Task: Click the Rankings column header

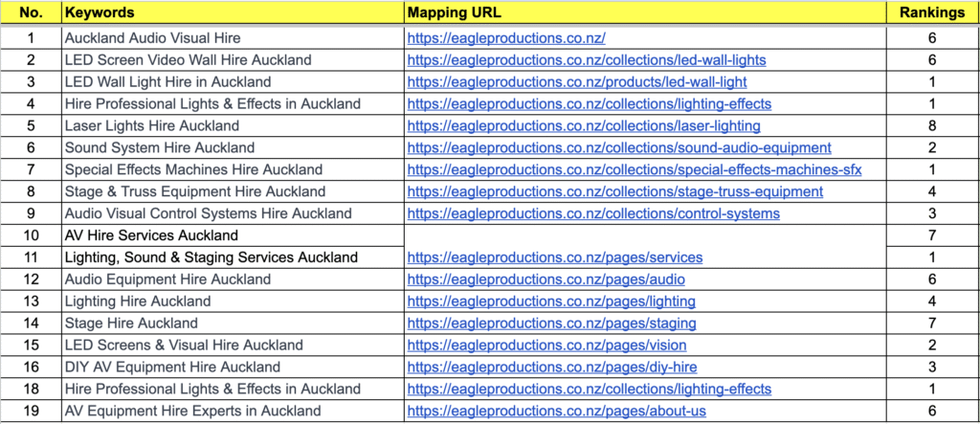Action: pyautogui.click(x=931, y=13)
